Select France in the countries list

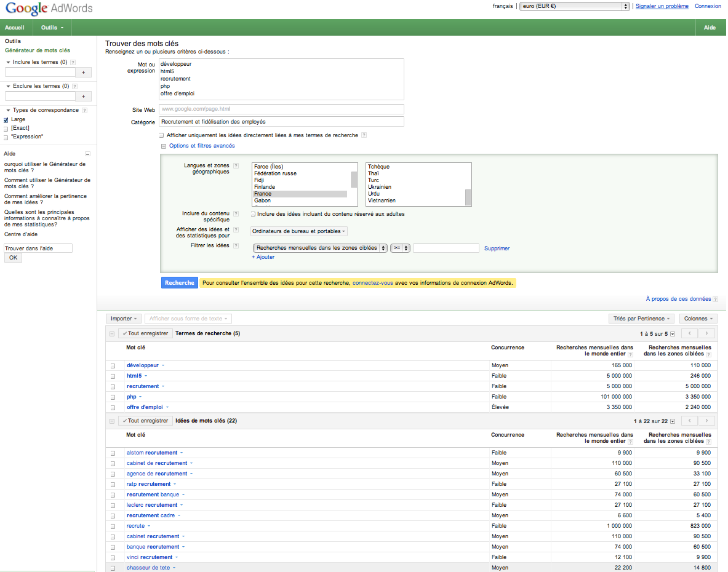[x=300, y=194]
